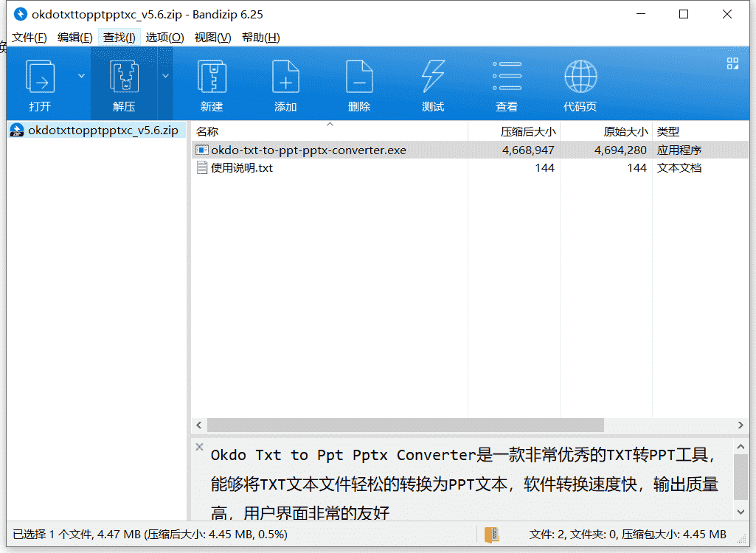Click the left arrow of the horizontal scrollbar
This screenshot has height=553, width=756.
(198, 425)
